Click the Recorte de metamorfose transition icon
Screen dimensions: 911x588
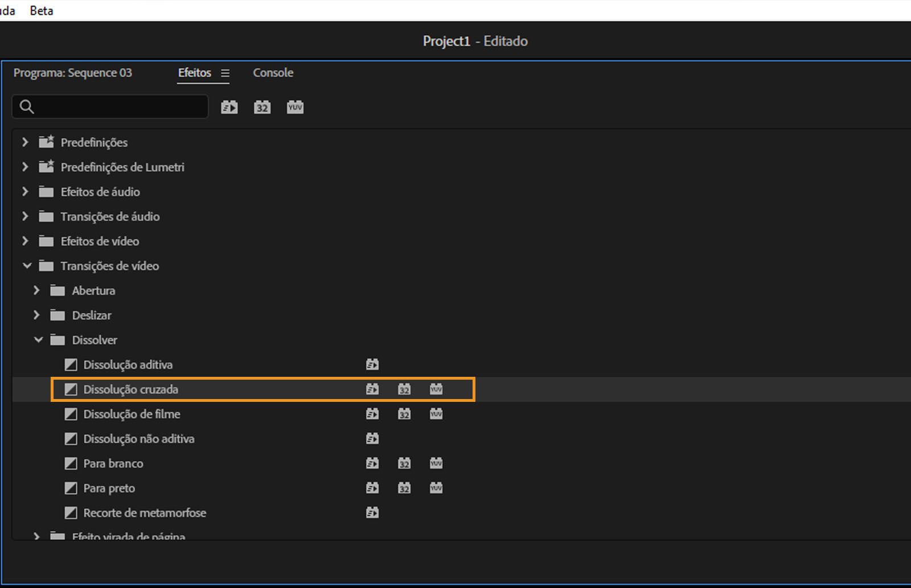71,513
